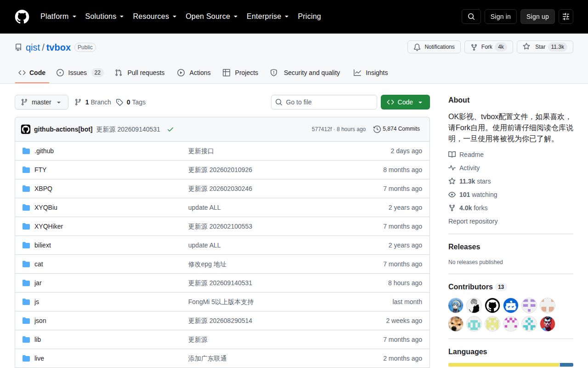588x368 pixels.
Task: Click the js folder icon
Action: [26, 302]
